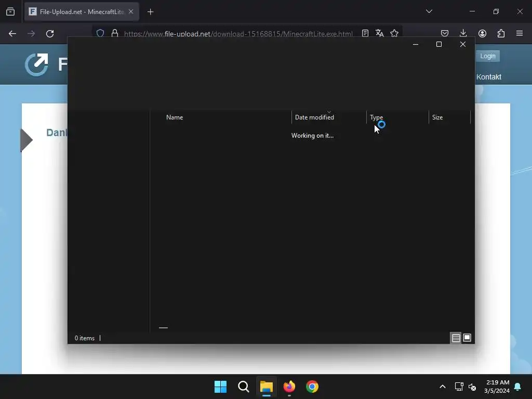Click the 'Working on it...' text
The width and height of the screenshot is (532, 399).
[312, 136]
